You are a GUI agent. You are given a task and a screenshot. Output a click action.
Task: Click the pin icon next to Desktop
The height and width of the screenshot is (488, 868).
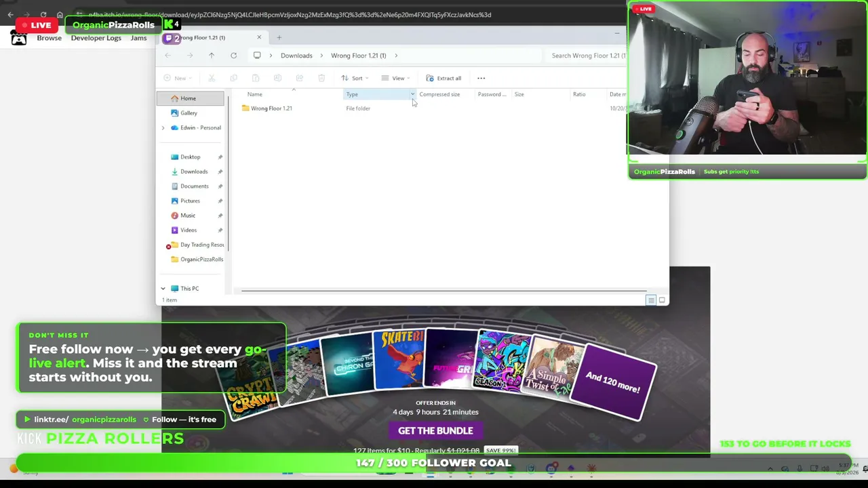(x=220, y=157)
